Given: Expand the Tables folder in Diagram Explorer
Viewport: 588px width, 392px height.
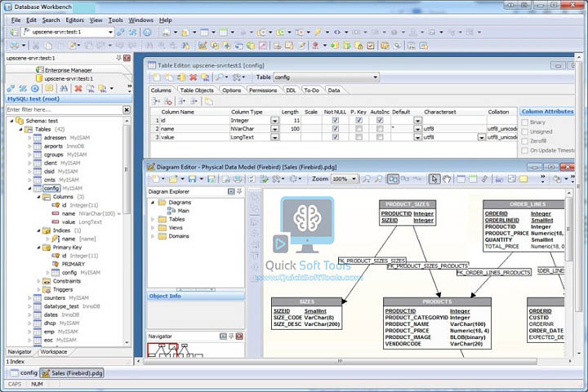Looking at the screenshot, I should pyautogui.click(x=153, y=219).
